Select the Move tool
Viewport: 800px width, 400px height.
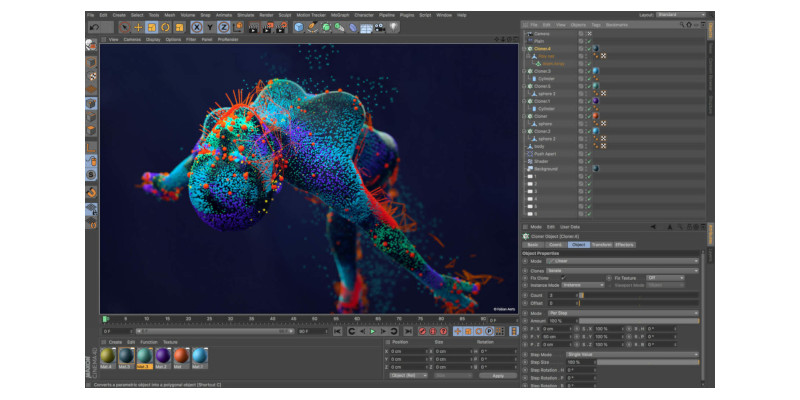pyautogui.click(x=138, y=27)
